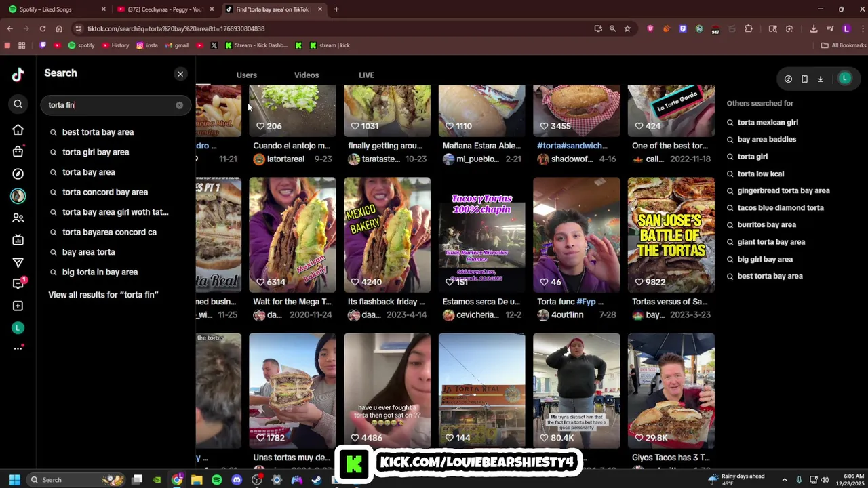
Task: Open the Friends icon in sidebar
Action: coord(18,218)
